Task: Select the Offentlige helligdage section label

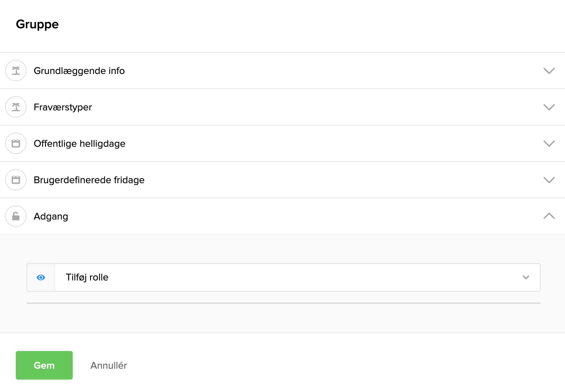Action: [79, 143]
